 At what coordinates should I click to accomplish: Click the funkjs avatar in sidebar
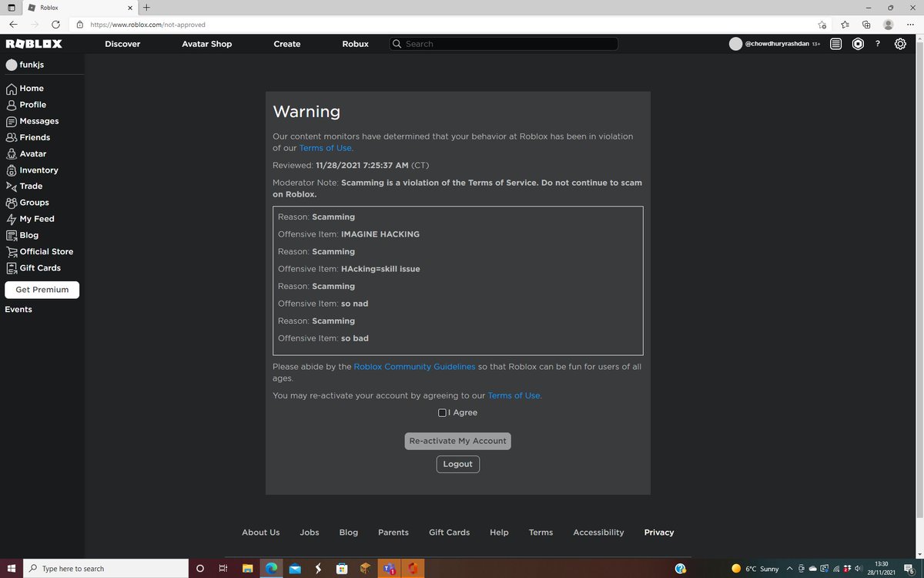11,65
